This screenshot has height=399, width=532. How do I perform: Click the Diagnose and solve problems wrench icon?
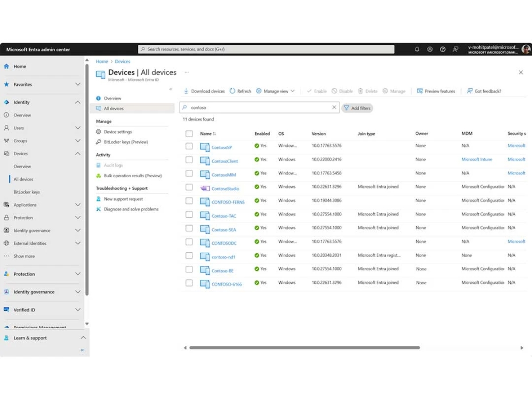(x=98, y=209)
